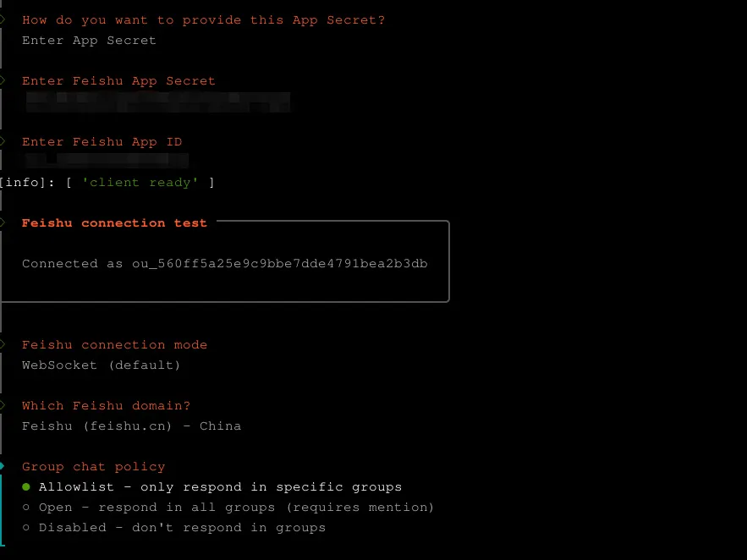Click the 'Connected as ou_560ff5a...' line
Image resolution: width=747 pixels, height=560 pixels.
point(225,264)
